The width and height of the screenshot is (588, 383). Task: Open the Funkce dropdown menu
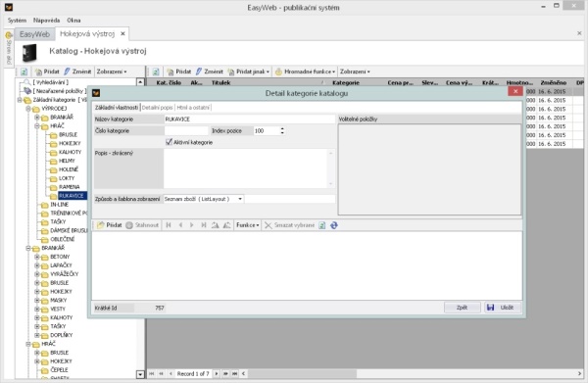click(x=248, y=225)
